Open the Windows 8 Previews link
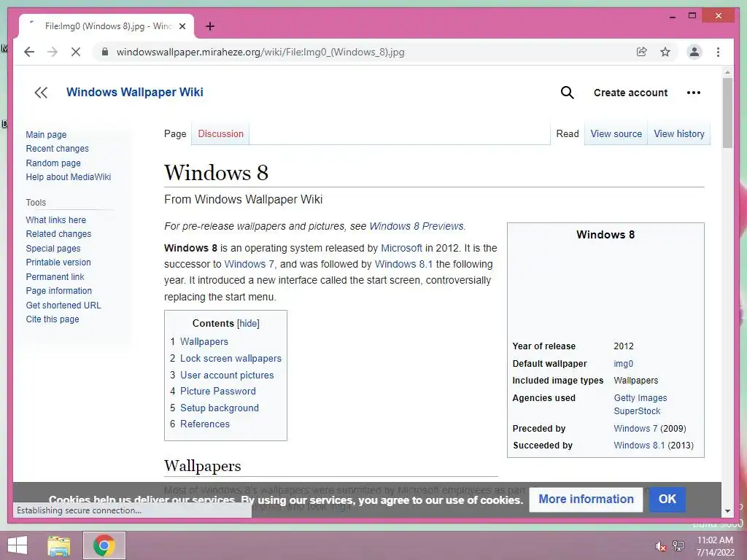The width and height of the screenshot is (747, 560). click(417, 226)
